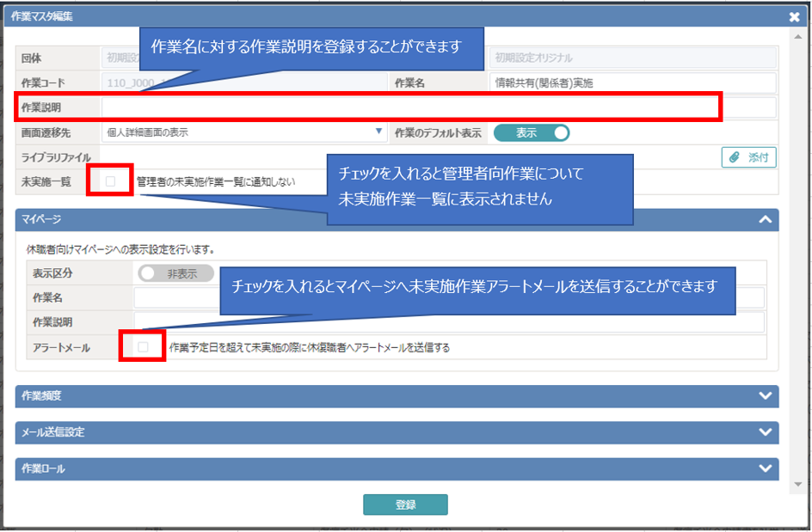Click the 作業名 field with 情報共有(関係者)実施
812x532 pixels.
(x=632, y=83)
